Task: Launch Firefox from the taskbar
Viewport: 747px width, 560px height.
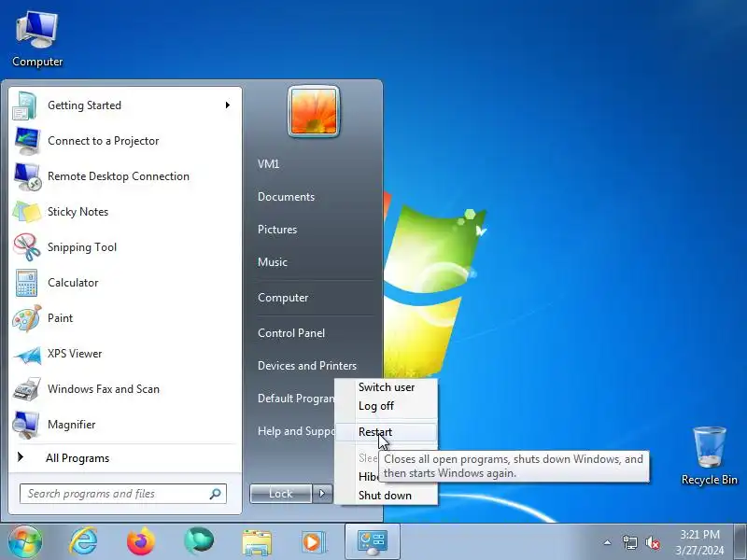Action: [x=141, y=542]
